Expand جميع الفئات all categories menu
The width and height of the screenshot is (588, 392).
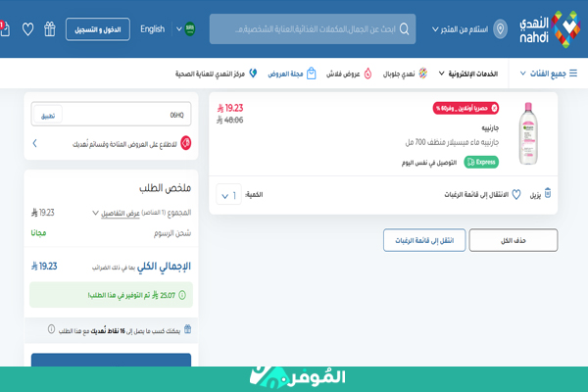tap(548, 73)
